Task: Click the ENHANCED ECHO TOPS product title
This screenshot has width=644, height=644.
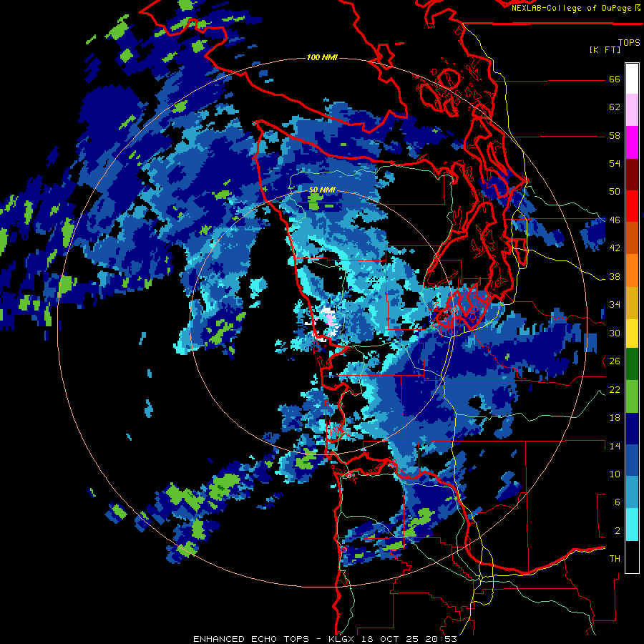Action: (251, 639)
